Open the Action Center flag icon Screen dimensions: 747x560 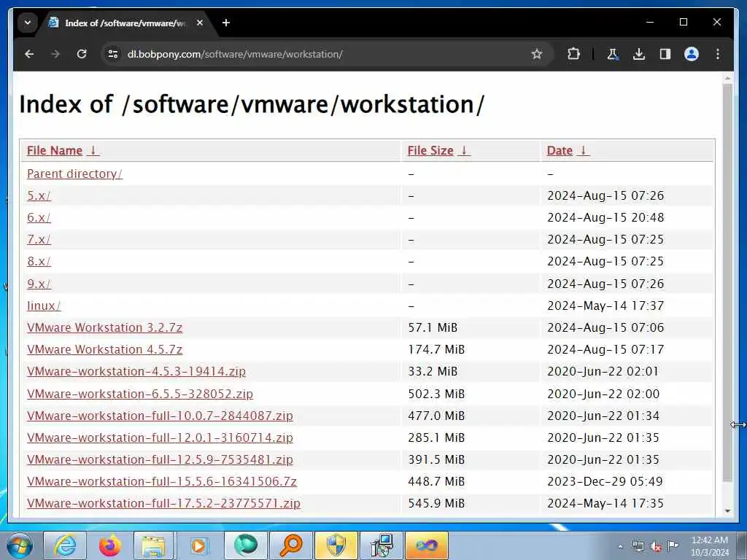tap(673, 546)
